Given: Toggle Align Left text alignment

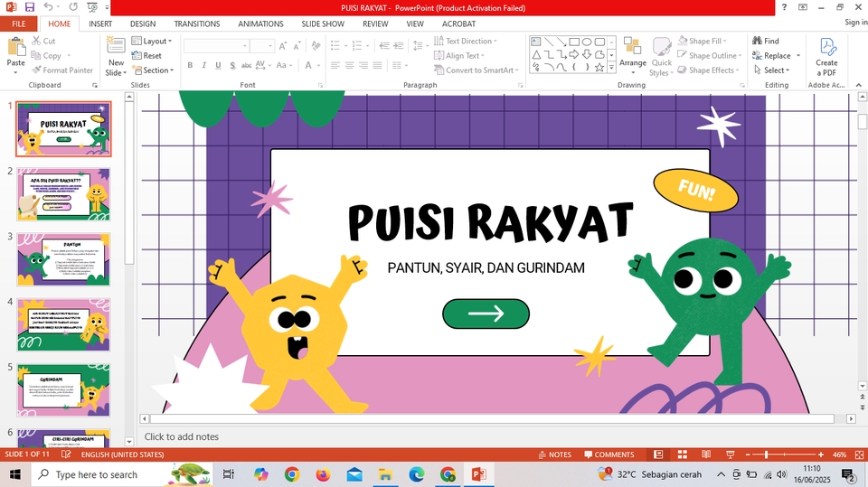Looking at the screenshot, I should (335, 65).
